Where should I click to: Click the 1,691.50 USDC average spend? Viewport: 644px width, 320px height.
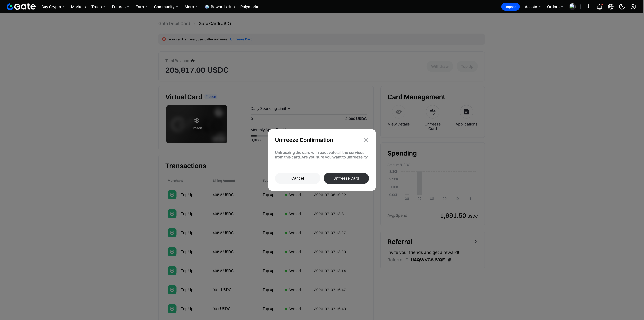click(x=459, y=216)
